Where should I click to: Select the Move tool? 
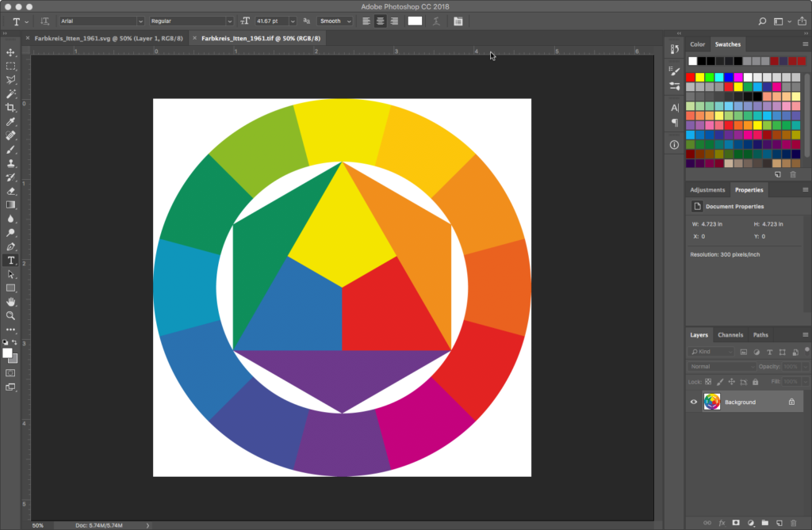[x=11, y=52]
